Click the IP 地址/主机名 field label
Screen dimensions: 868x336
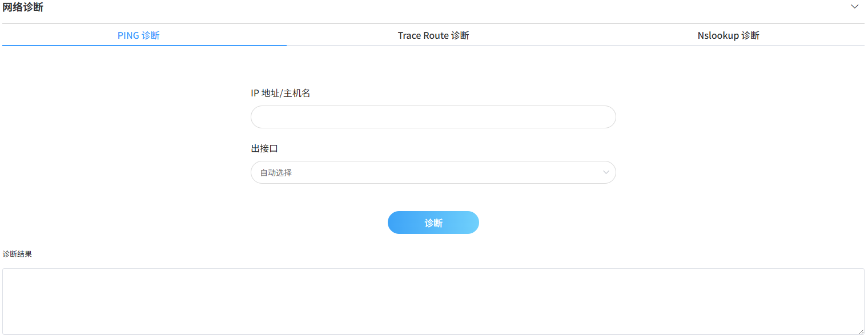[x=281, y=92]
